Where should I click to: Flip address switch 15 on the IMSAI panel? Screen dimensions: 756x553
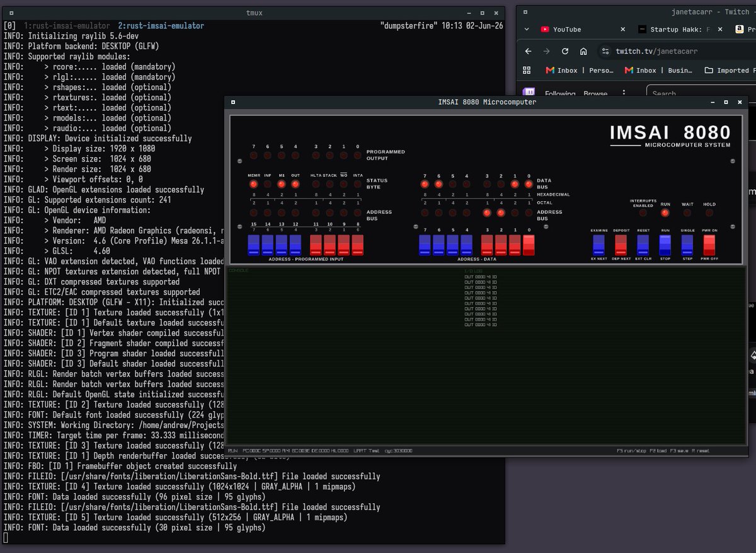click(253, 245)
